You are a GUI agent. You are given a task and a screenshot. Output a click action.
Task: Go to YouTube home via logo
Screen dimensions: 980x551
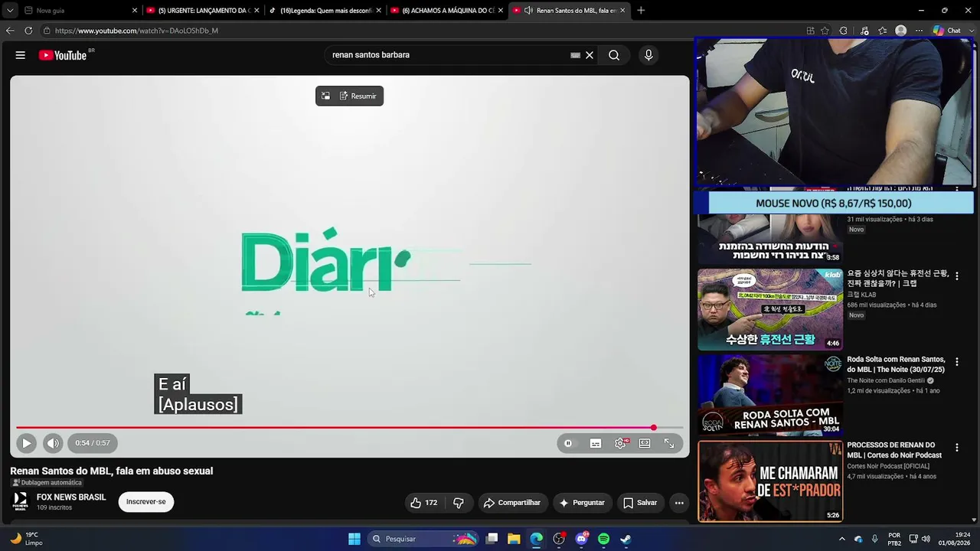[63, 55]
